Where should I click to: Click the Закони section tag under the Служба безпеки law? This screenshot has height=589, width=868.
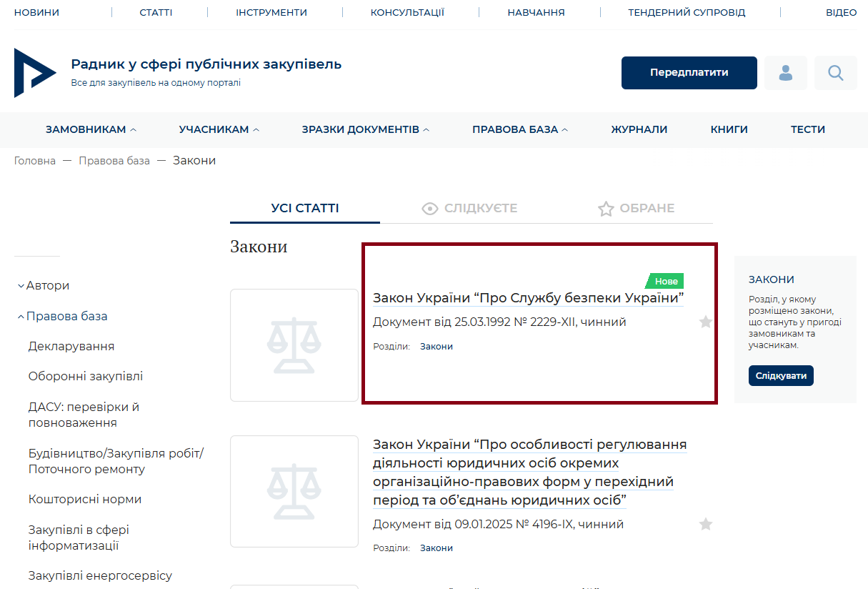(437, 347)
